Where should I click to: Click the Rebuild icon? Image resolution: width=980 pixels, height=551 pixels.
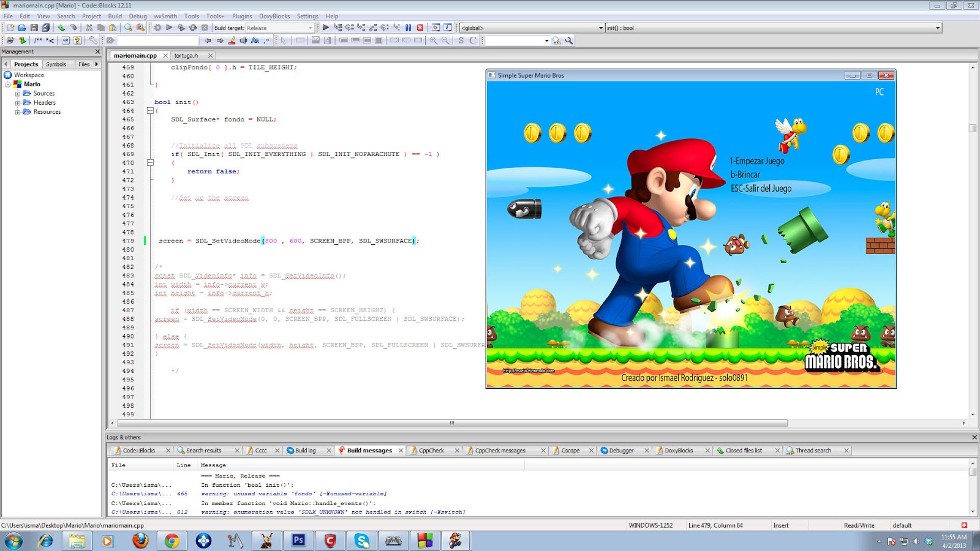193,28
